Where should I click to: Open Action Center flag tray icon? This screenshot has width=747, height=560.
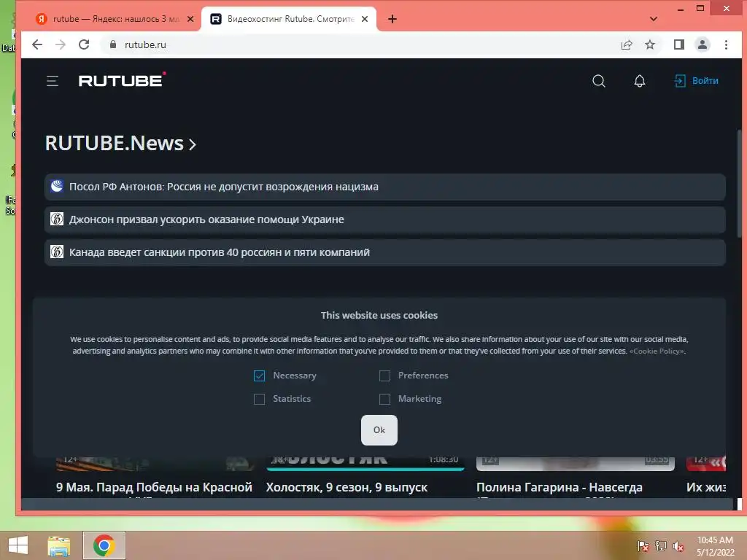click(x=643, y=546)
